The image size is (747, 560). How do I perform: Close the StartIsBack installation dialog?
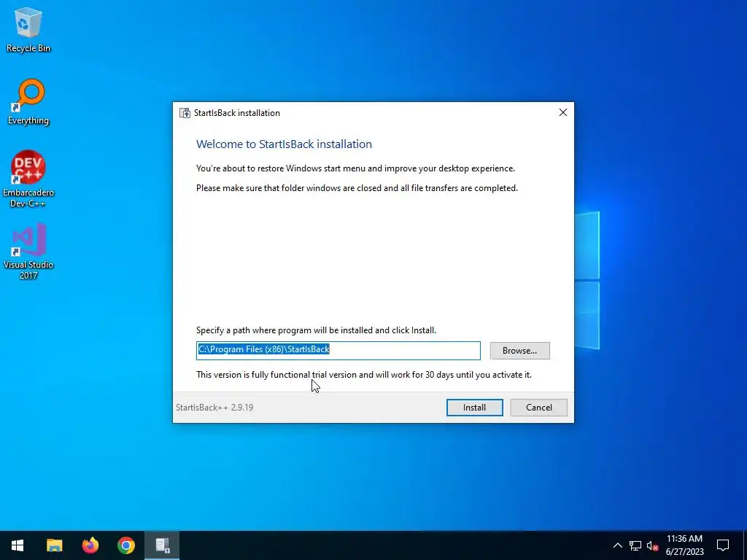tap(563, 112)
